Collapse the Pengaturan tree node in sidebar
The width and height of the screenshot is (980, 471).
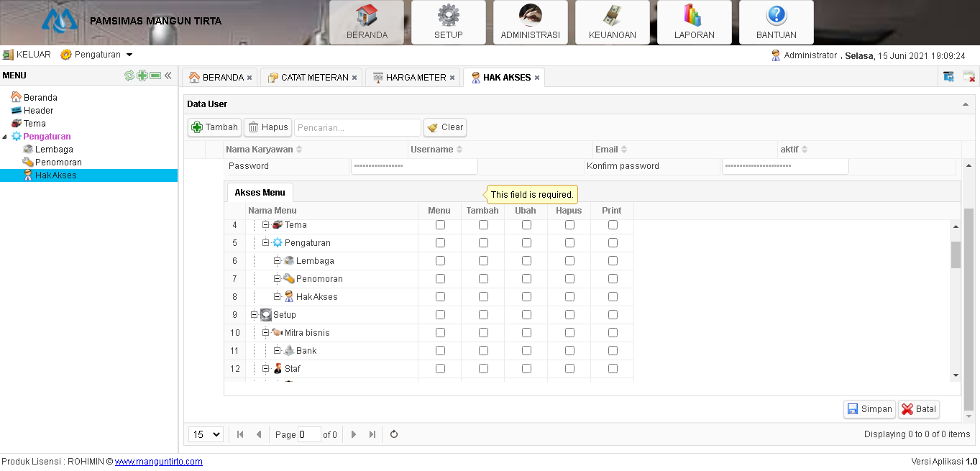click(x=6, y=137)
